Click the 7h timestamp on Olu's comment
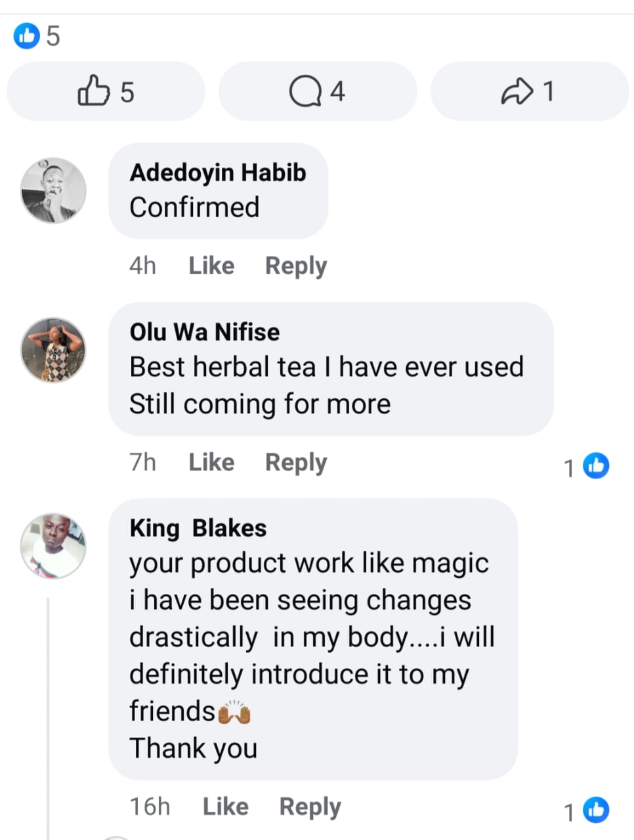634x840 pixels. pyautogui.click(x=142, y=463)
